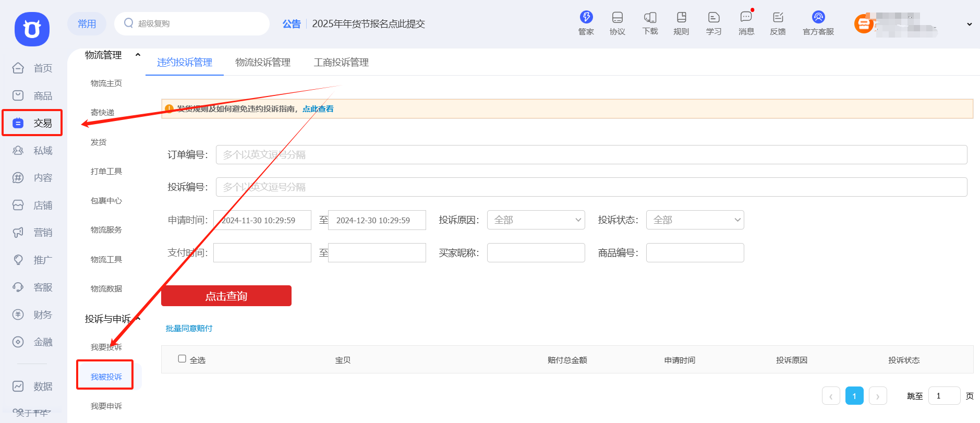
Task: Contact 官方客服 via headset icon
Action: tap(818, 17)
